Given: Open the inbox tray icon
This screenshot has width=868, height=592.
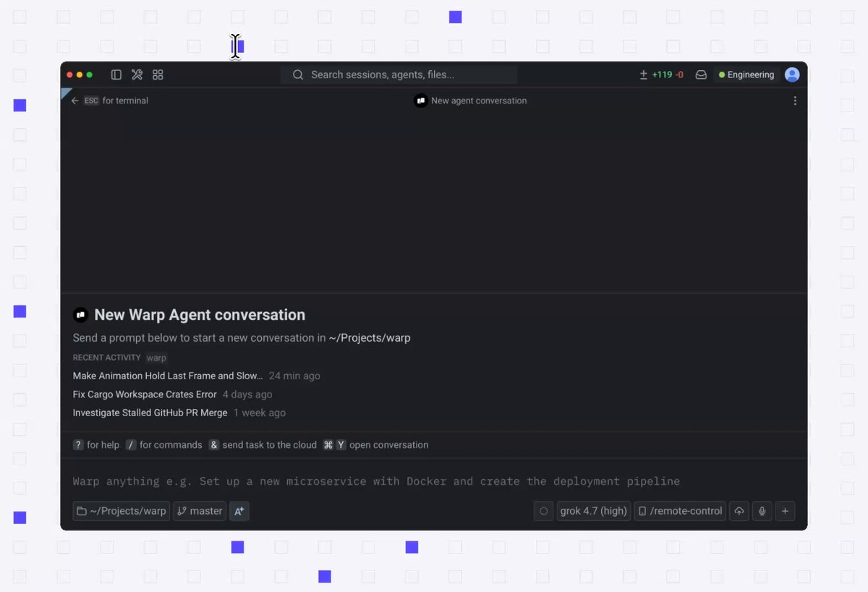Looking at the screenshot, I should tap(701, 75).
